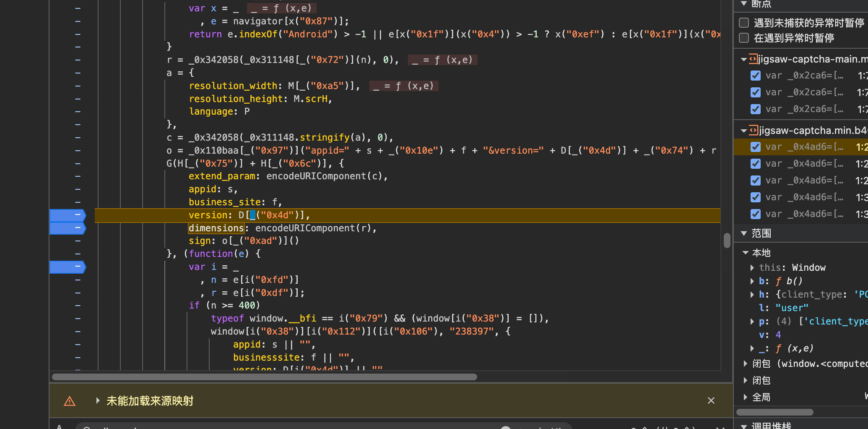The image size is (868, 429).
Task: Click the breakpoint marker on the dimensions line
Action: pos(68,228)
